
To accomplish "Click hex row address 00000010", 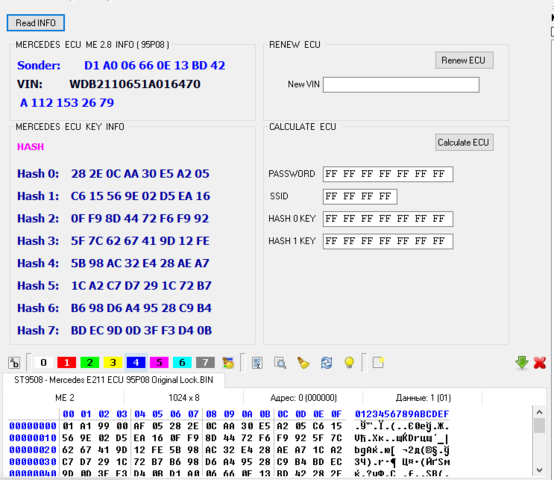I will coord(33,438).
